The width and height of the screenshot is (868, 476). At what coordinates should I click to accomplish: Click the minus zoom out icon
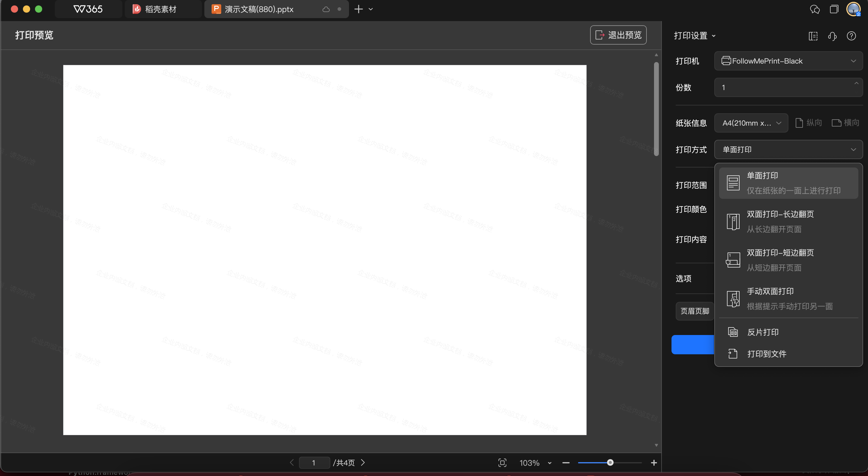click(x=566, y=462)
